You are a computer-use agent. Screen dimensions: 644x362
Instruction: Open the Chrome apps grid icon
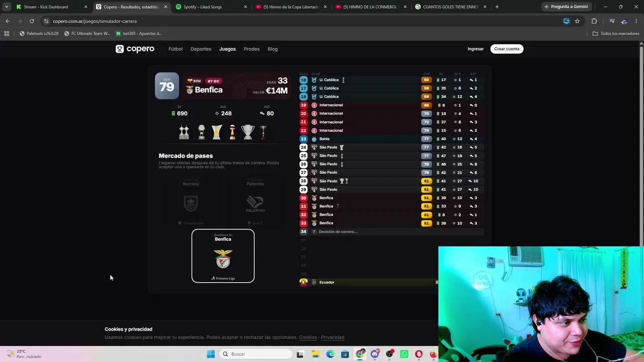pos(7,34)
